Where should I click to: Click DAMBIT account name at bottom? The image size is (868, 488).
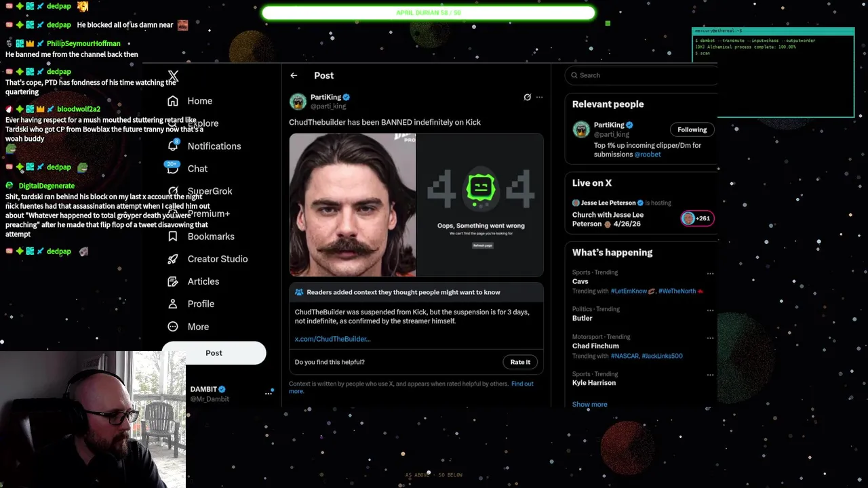pyautogui.click(x=203, y=390)
